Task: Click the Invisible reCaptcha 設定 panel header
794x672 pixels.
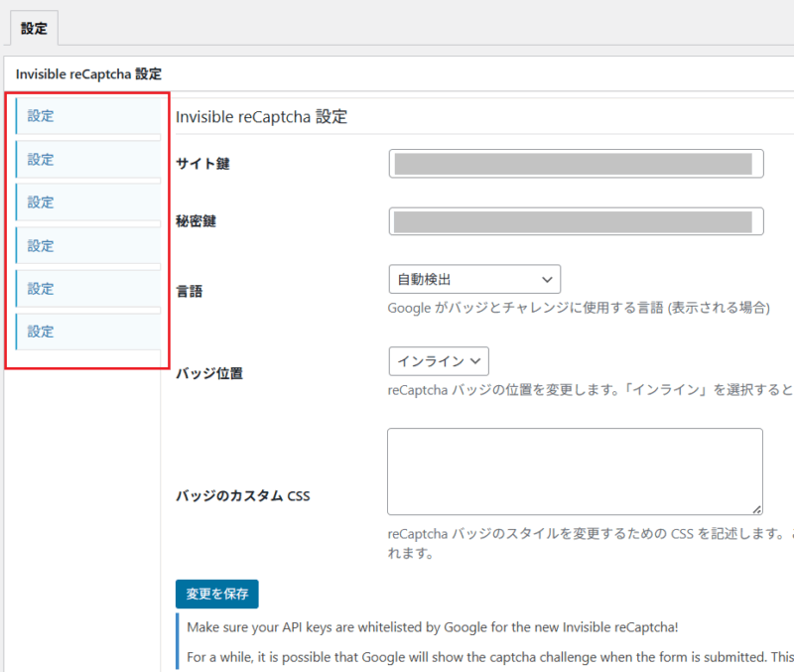Action: click(x=88, y=73)
